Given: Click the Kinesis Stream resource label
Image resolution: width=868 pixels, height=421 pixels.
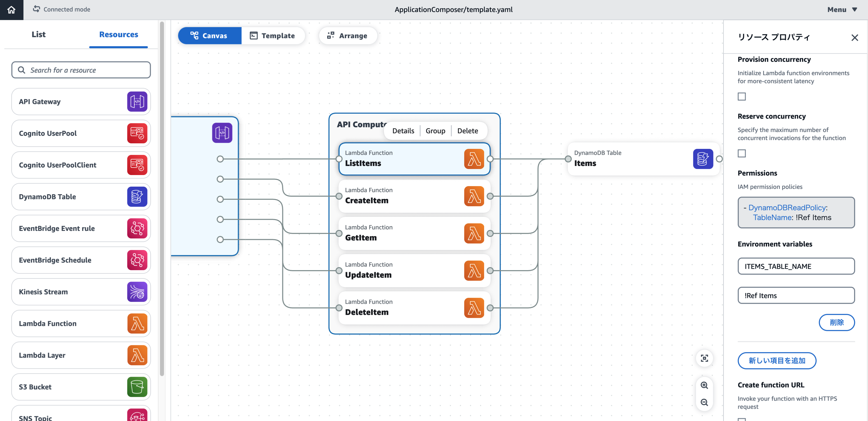Looking at the screenshot, I should 43,292.
